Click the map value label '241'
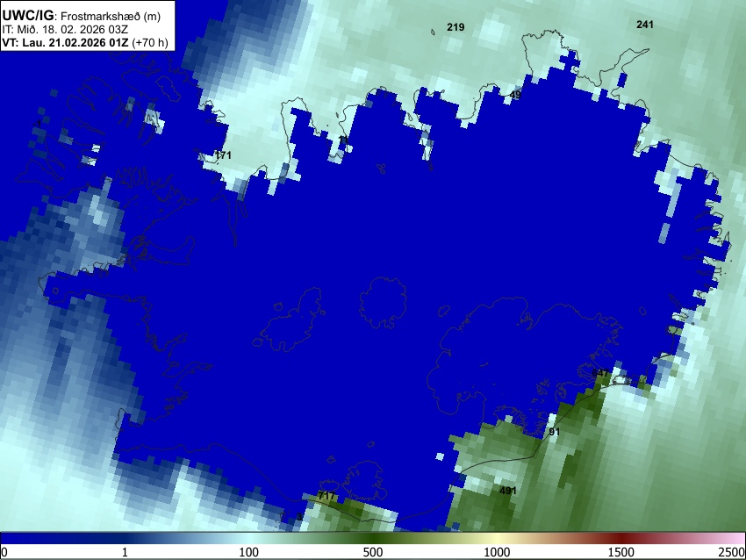746x560 pixels. click(x=645, y=25)
